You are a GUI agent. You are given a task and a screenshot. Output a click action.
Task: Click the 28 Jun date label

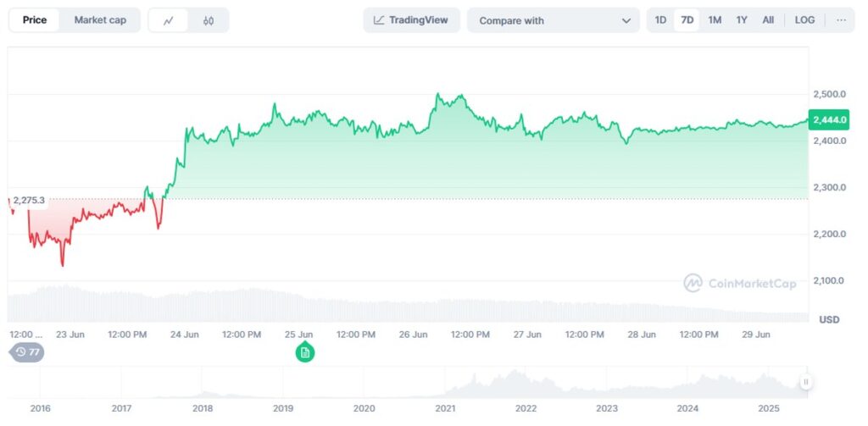pyautogui.click(x=643, y=335)
